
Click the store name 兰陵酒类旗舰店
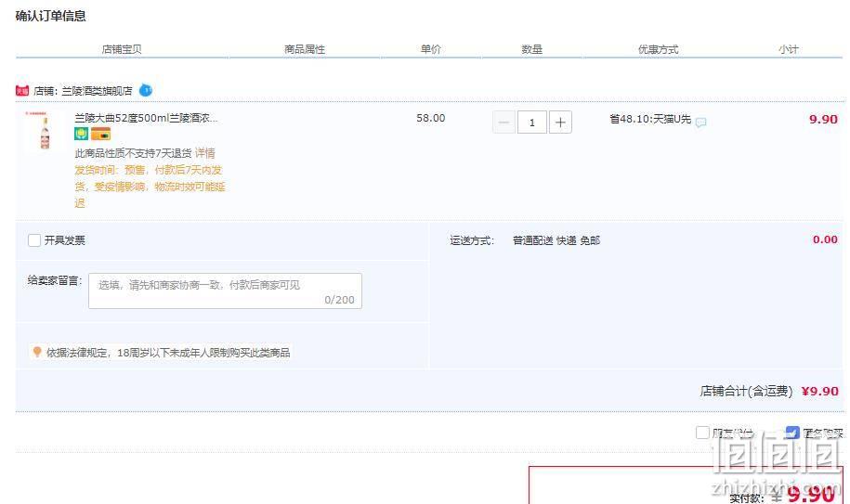(x=97, y=91)
